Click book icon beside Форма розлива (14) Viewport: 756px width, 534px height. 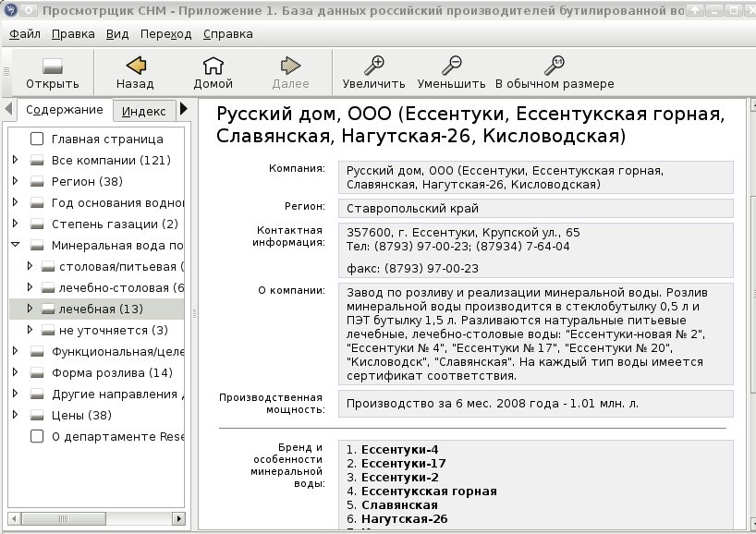37,372
